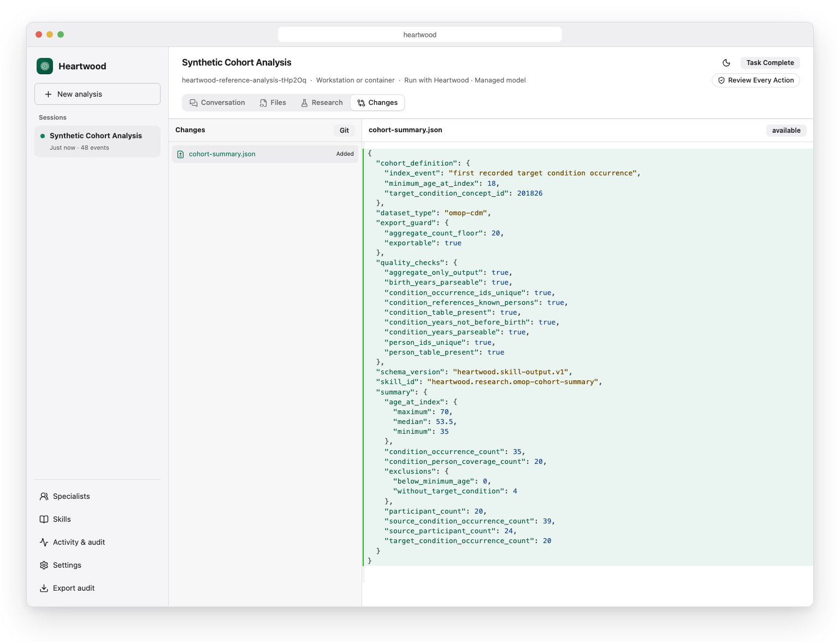
Task: Click the Heartwood logo icon
Action: point(45,66)
